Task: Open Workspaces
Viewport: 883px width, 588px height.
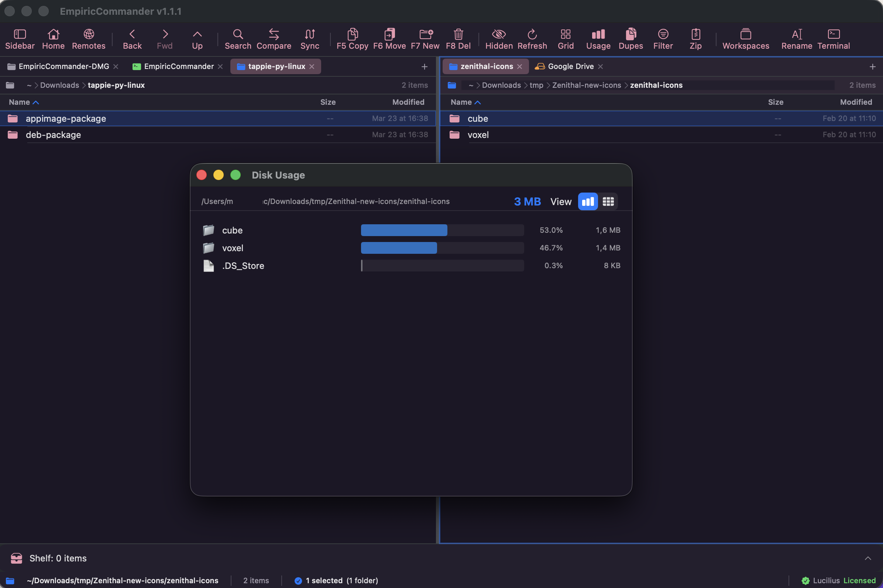Action: point(746,39)
